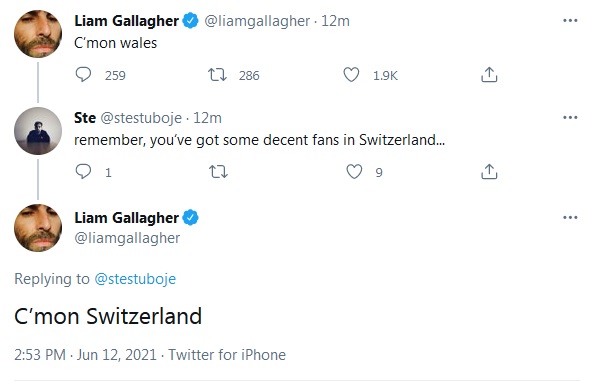Open the Twitter for iPhone source link
Viewport: 590px width, 381px height.
coord(227,355)
